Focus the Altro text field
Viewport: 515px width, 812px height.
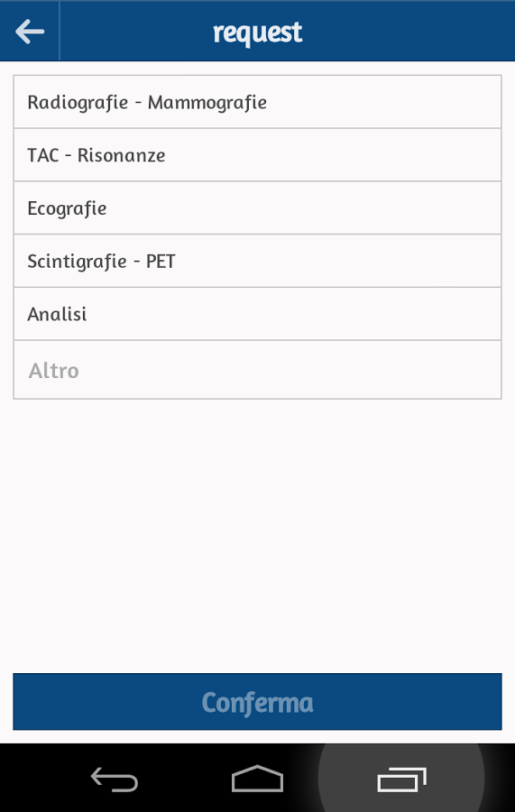(x=257, y=370)
